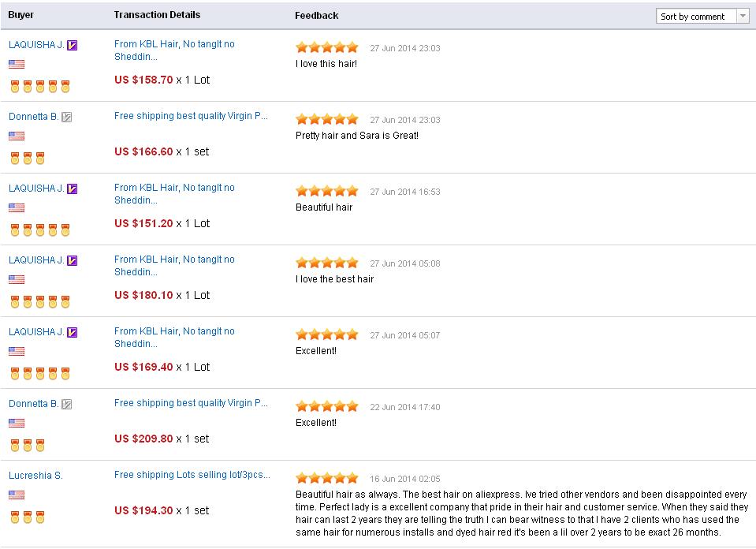Click gray badge icon beside Donnetta B. $209.80 order
Viewport: 756px width, 549px height.
tap(66, 405)
